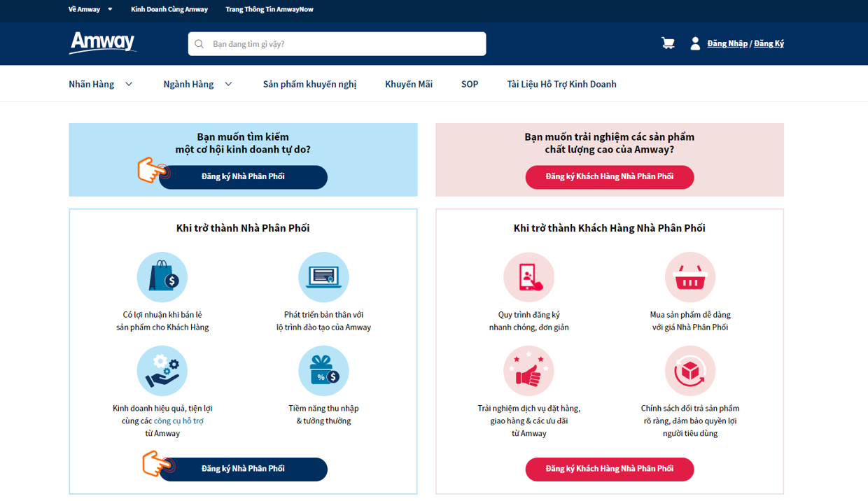This screenshot has width=868, height=501.
Task: Open the SOP menu item
Action: pos(470,84)
